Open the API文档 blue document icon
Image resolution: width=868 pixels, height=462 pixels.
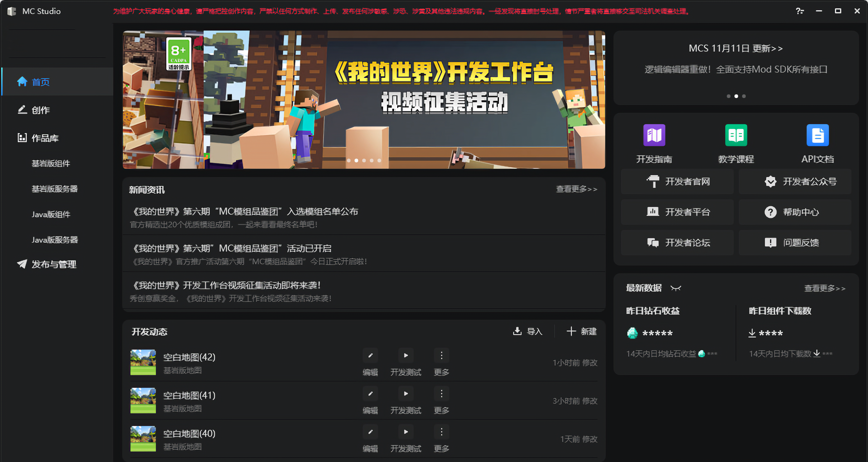818,135
